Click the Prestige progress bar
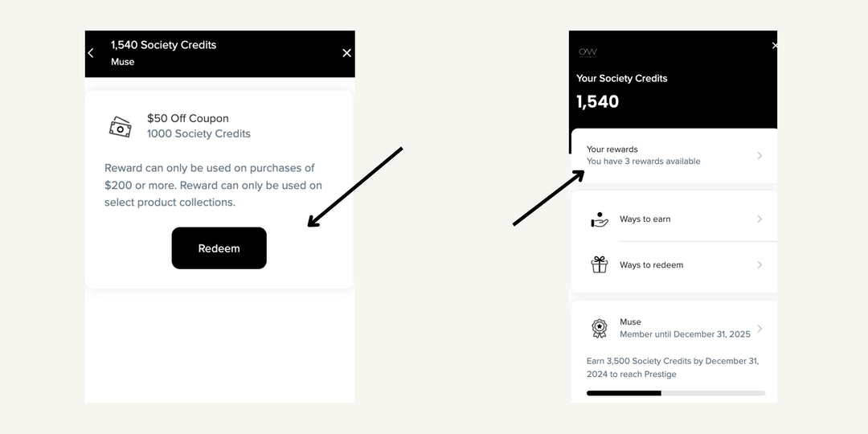 [675, 393]
